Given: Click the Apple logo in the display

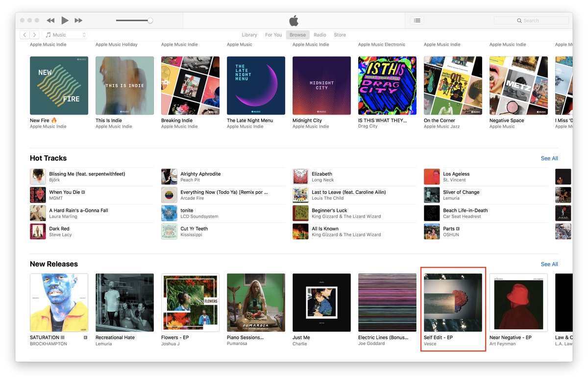Looking at the screenshot, I should (294, 20).
